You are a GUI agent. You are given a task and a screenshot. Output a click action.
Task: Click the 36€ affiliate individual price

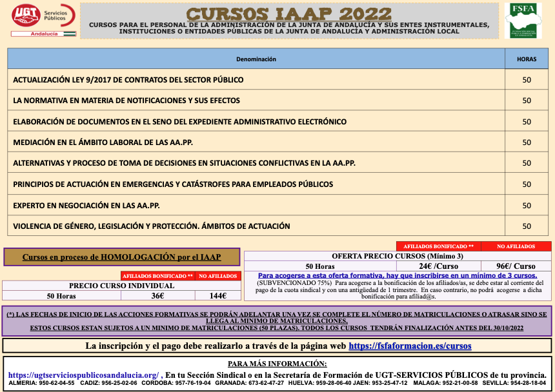tap(158, 295)
